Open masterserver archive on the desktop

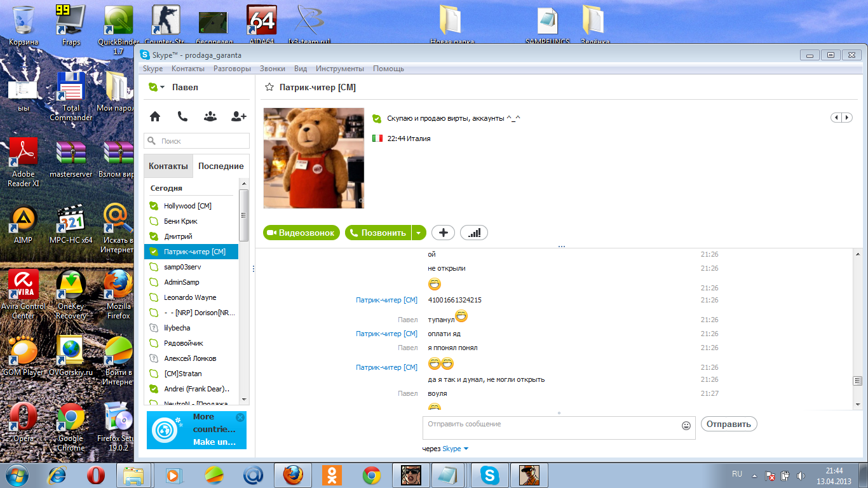[x=71, y=158]
